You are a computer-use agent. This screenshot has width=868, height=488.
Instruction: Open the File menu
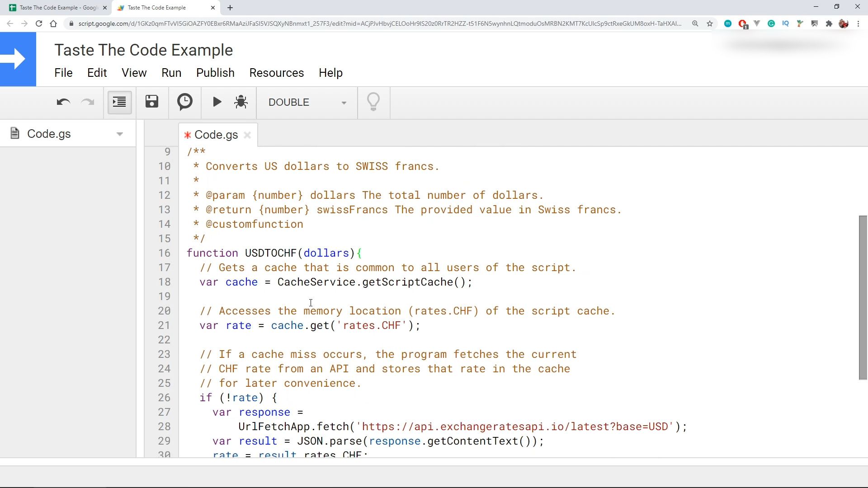click(x=63, y=73)
